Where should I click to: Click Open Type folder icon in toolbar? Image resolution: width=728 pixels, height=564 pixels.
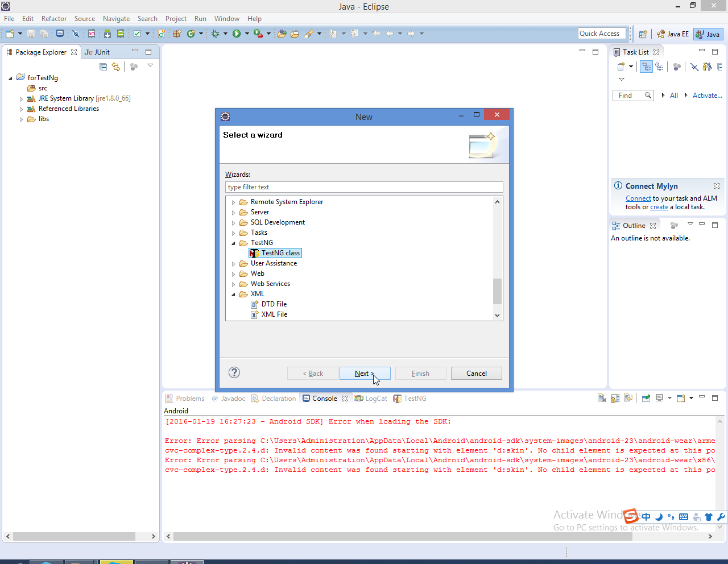tap(282, 34)
